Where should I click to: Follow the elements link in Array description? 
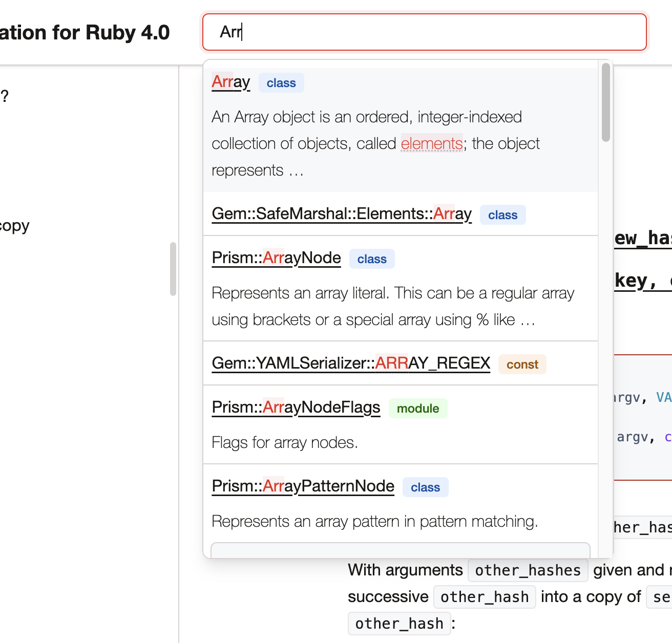(431, 144)
